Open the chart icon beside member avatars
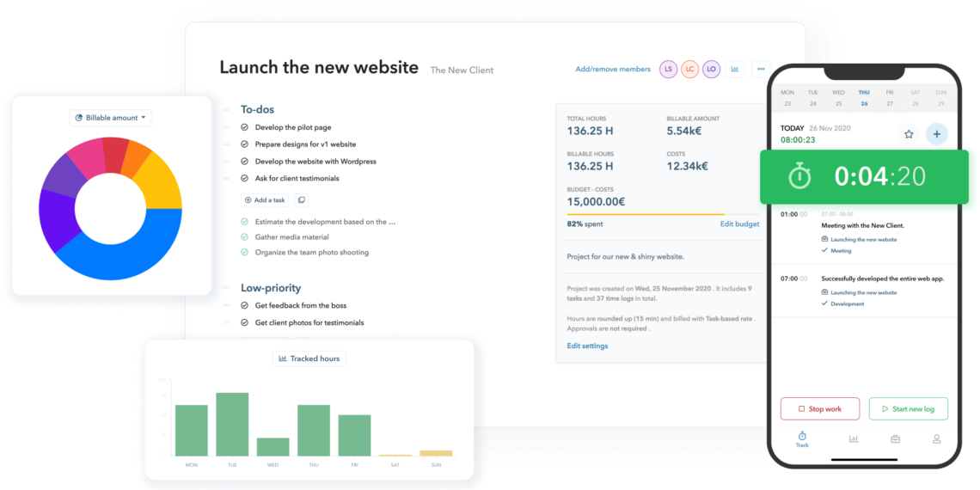This screenshot has height=490, width=980. [734, 69]
